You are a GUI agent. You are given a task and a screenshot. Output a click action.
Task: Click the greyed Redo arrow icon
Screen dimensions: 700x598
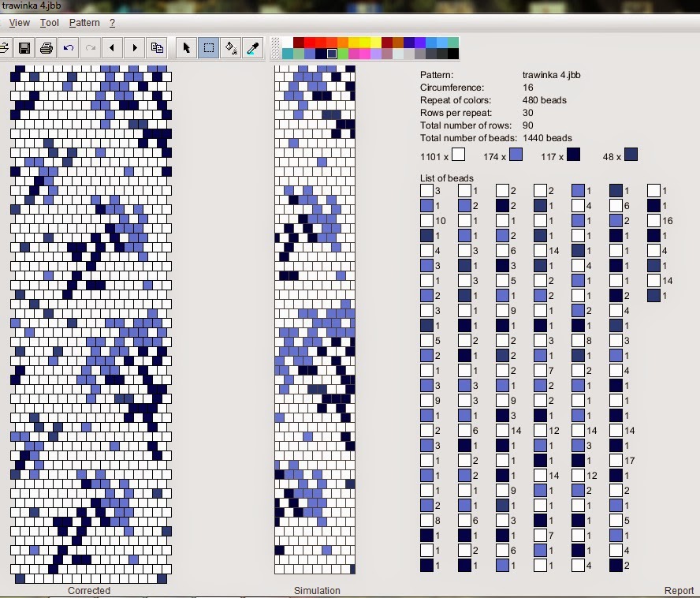click(90, 48)
